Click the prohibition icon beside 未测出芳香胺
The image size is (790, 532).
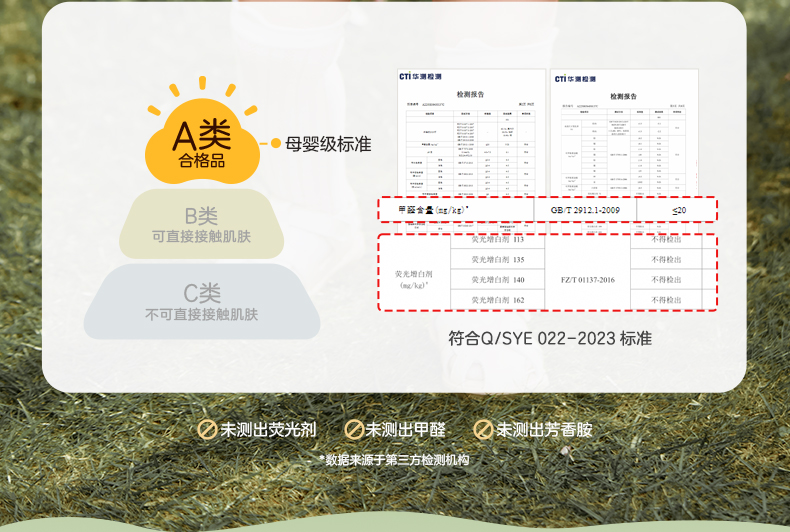pyautogui.click(x=483, y=430)
